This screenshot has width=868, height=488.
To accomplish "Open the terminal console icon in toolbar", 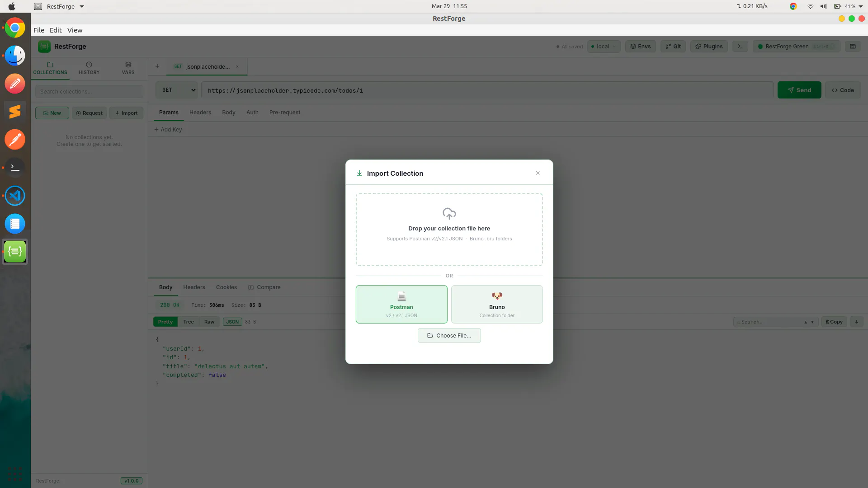I will [x=740, y=47].
